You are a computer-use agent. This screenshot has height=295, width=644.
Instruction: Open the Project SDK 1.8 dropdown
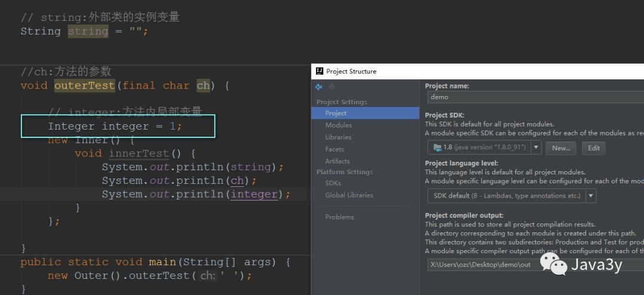pos(484,147)
